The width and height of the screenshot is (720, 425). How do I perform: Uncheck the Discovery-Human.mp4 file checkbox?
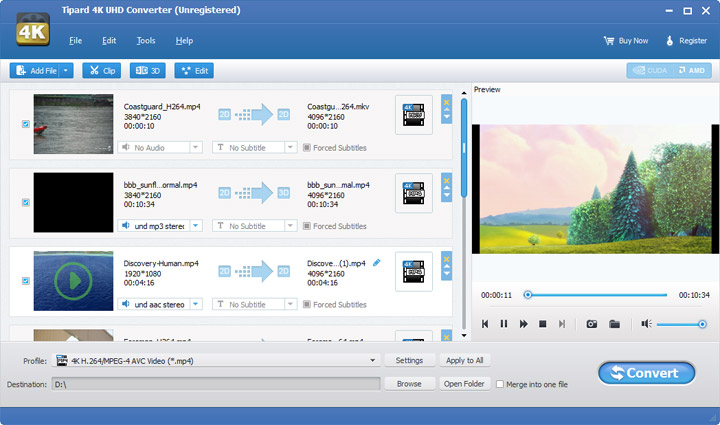tap(25, 281)
